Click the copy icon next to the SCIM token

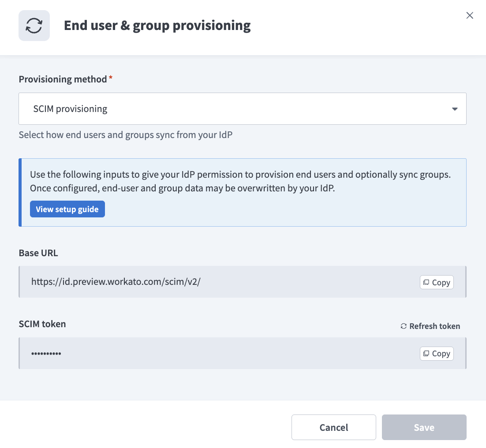click(426, 353)
